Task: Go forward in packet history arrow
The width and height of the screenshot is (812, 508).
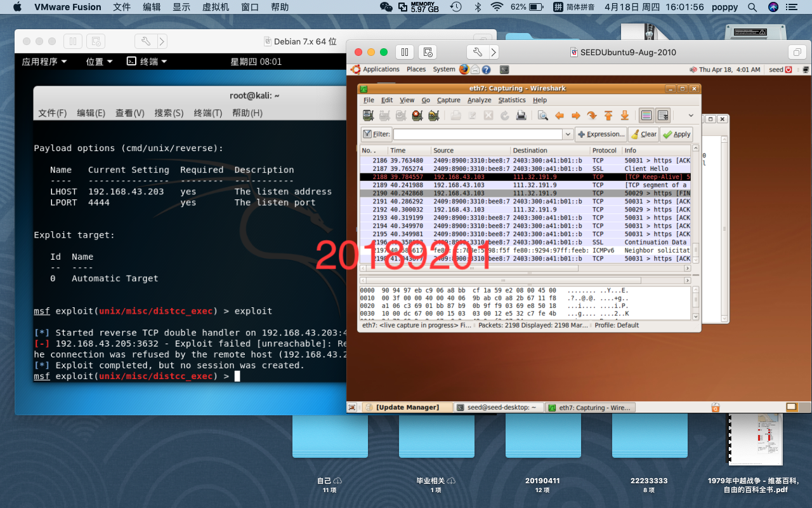Action: coord(576,115)
